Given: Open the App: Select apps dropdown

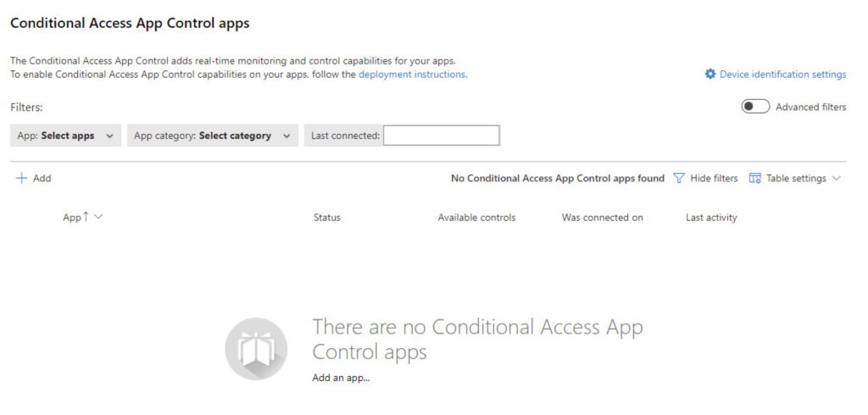Looking at the screenshot, I should (x=65, y=136).
